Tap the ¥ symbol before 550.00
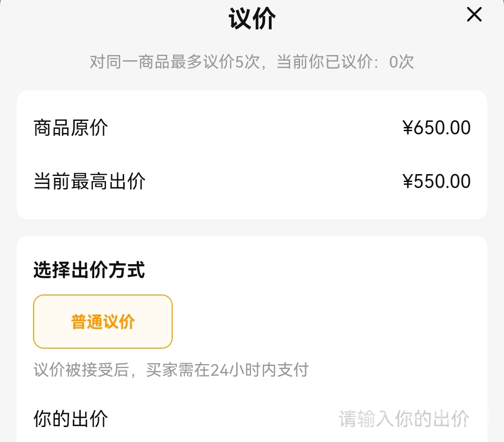The image size is (504, 442). pos(407,182)
